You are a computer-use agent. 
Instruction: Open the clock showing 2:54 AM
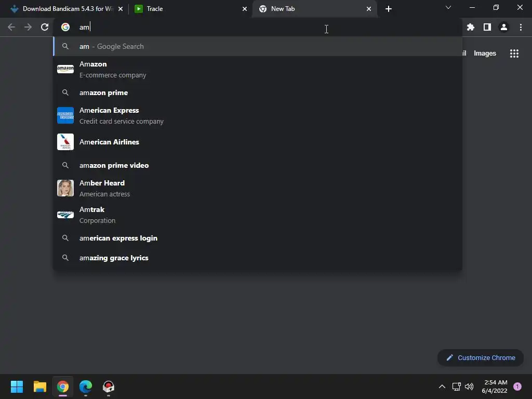point(495,387)
